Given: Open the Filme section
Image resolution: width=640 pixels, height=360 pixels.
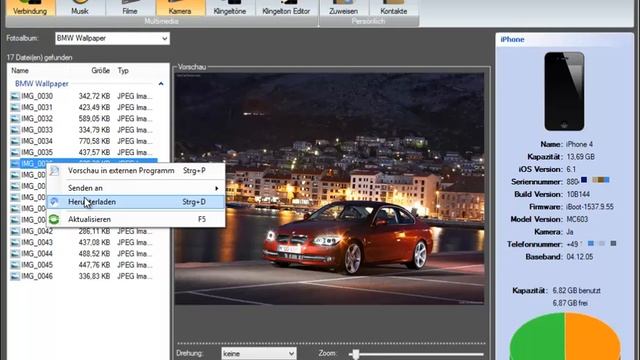Looking at the screenshot, I should (x=130, y=8).
